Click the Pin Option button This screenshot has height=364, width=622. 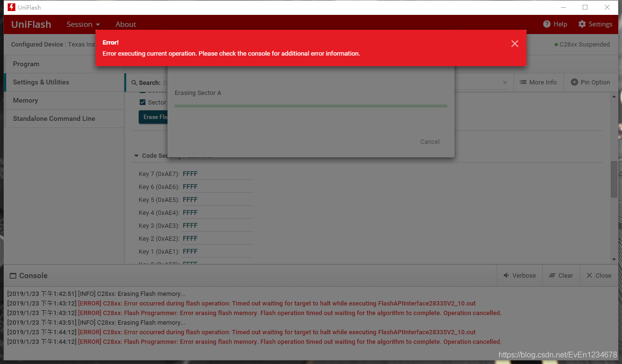coord(590,82)
